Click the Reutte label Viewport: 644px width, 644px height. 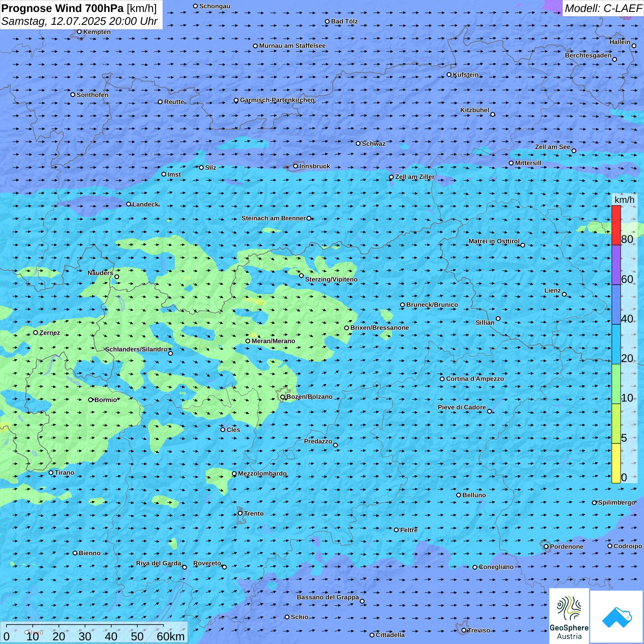click(174, 102)
